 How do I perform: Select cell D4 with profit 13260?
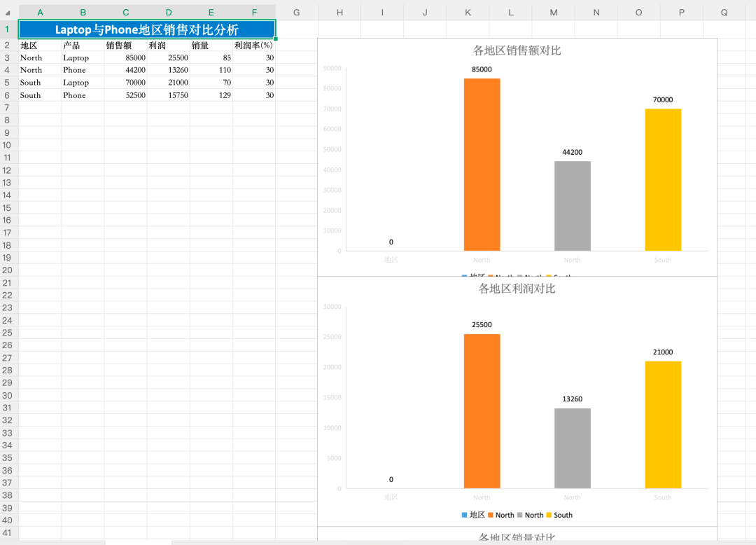tap(168, 70)
